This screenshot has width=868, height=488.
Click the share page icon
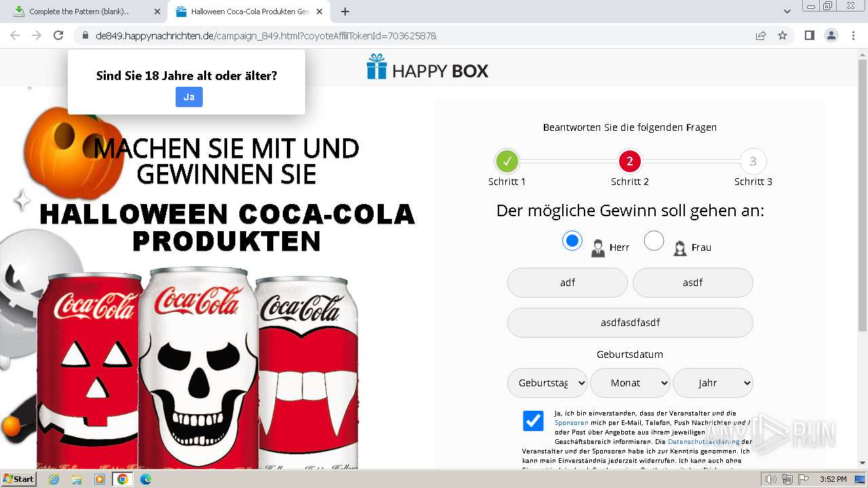point(761,35)
